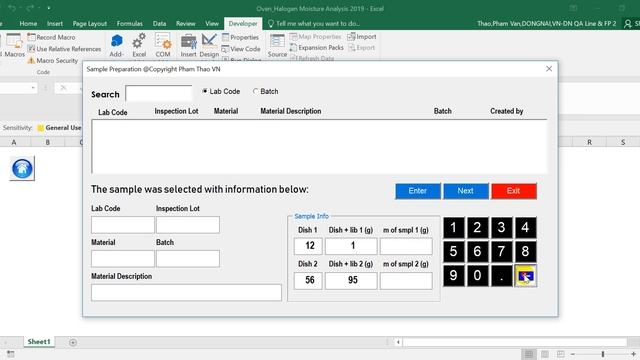Open Macro Security settings

tap(53, 60)
